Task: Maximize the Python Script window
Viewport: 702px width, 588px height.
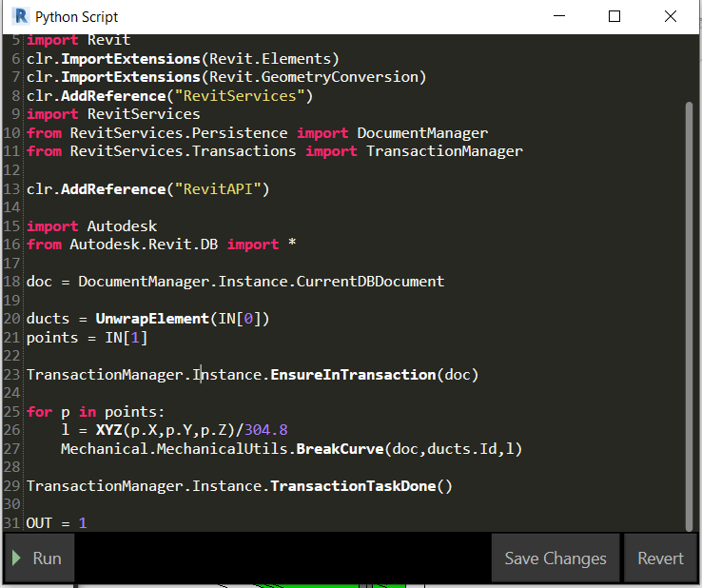Action: point(614,16)
